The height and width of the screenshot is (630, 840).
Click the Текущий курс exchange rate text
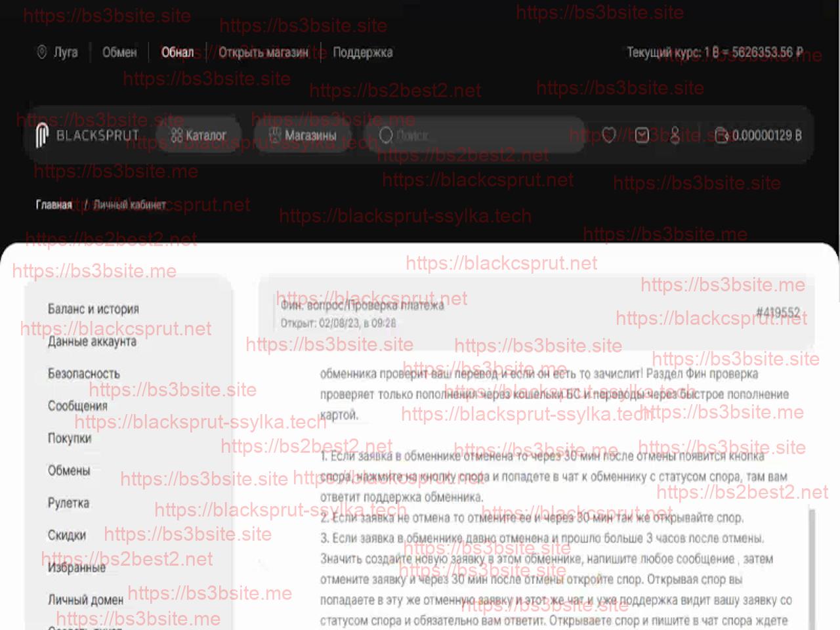point(715,52)
